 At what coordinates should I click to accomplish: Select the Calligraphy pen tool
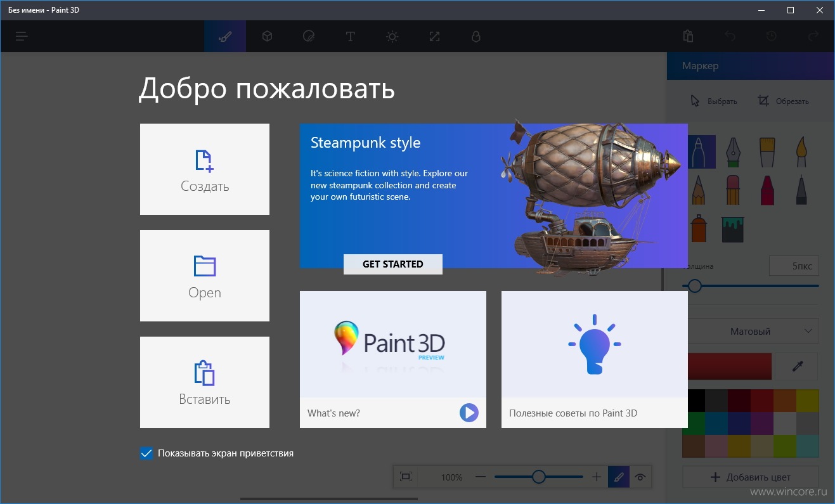pos(734,152)
